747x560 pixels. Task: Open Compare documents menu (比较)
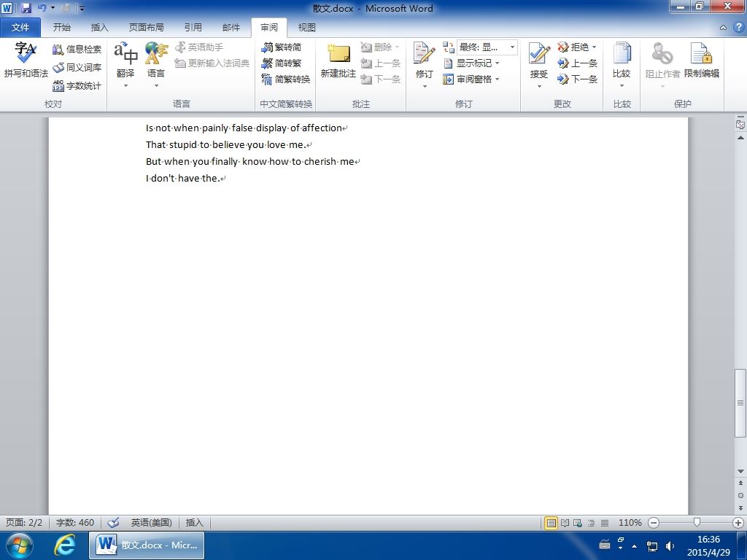(x=622, y=65)
